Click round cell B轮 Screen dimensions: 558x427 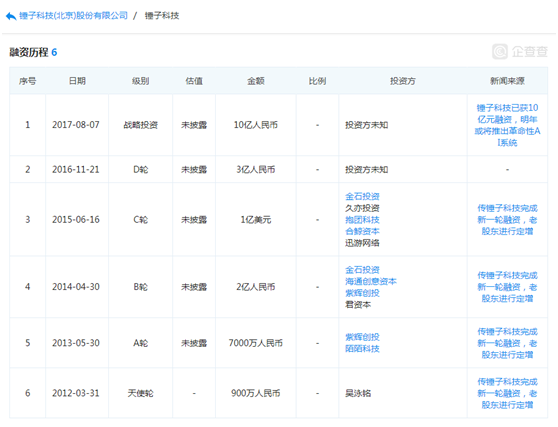coord(141,287)
